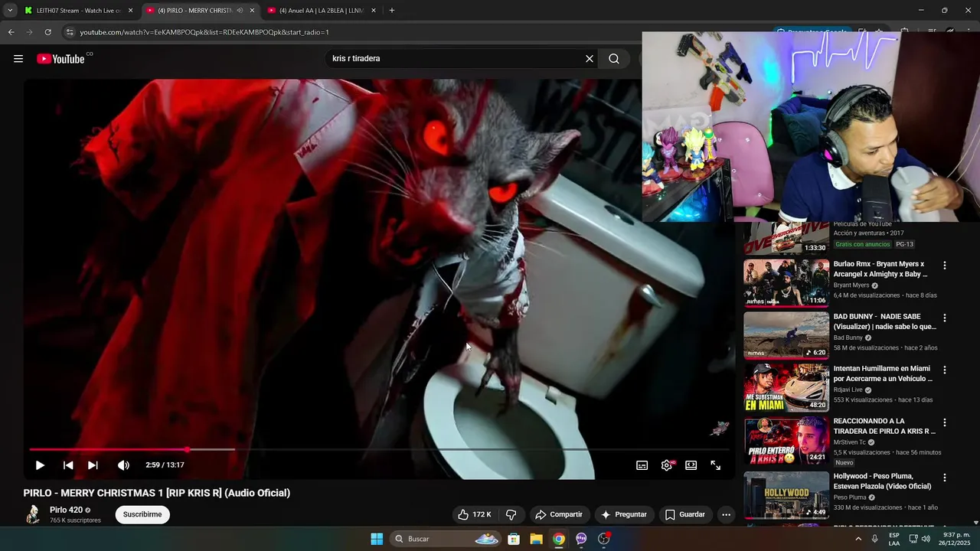Screen dimensions: 980x551
Task: Click the taskbar Buscar search box
Action: (x=446, y=539)
